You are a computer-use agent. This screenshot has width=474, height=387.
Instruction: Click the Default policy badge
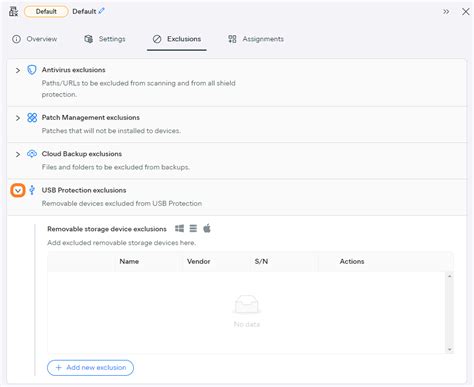point(46,12)
